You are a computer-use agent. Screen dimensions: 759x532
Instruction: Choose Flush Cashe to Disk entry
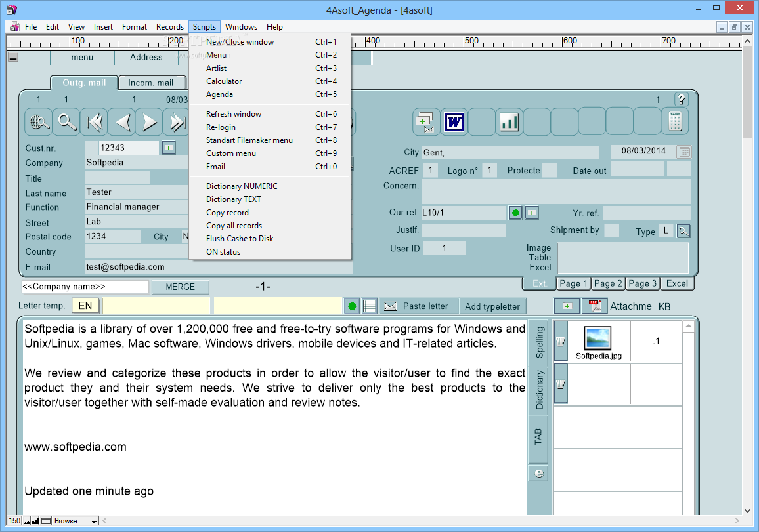pos(270,239)
